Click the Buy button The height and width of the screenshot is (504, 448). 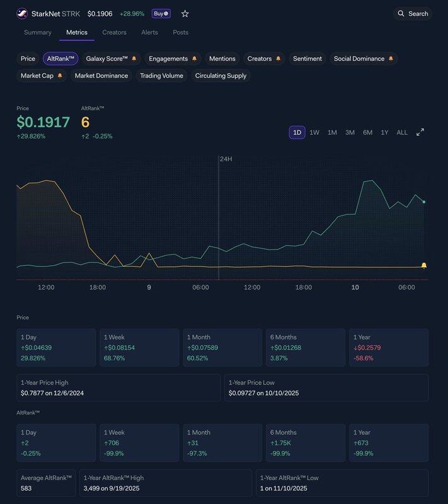[161, 14]
